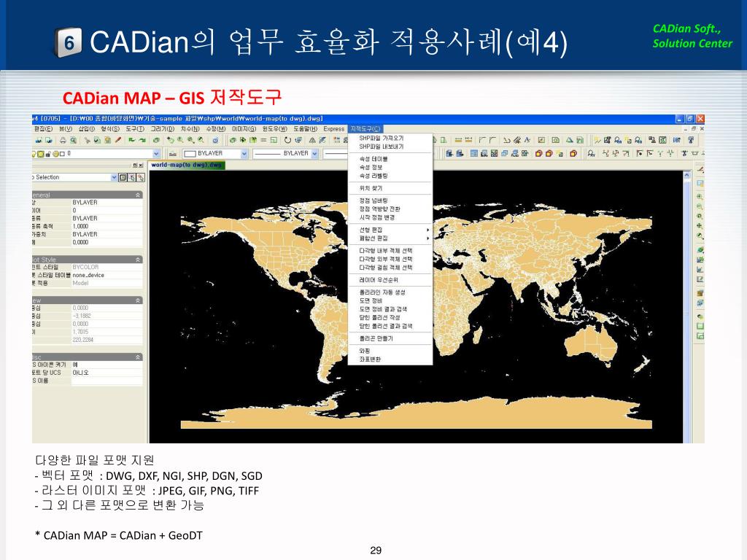Click Quick Select icon in properties panel

(x=141, y=177)
